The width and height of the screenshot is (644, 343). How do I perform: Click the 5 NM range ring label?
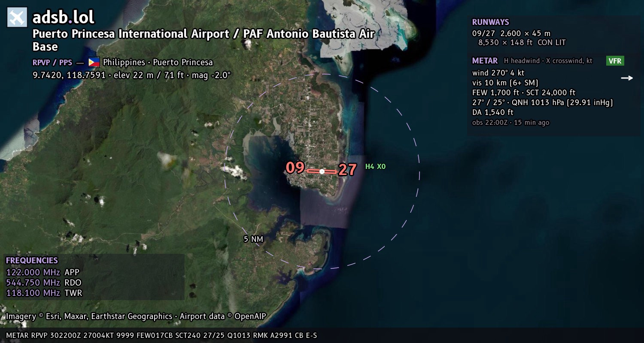(253, 239)
